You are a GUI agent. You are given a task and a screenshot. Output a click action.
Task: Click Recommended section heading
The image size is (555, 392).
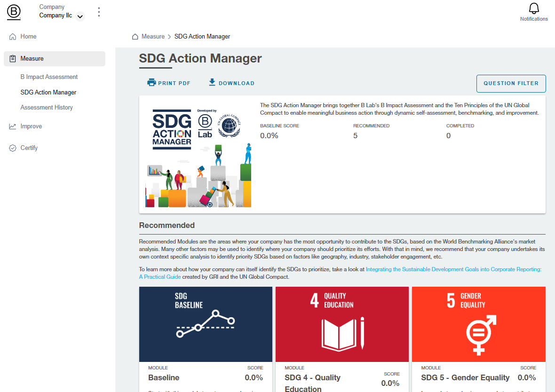[166, 225]
